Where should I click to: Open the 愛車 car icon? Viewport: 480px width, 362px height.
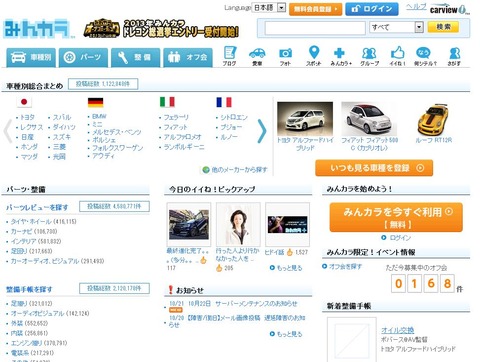[x=257, y=56]
